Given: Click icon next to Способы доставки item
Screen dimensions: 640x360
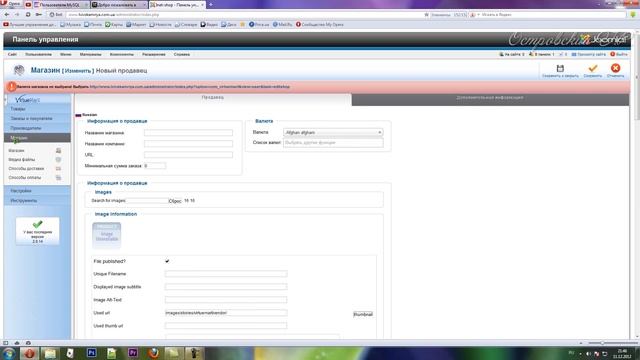Looking at the screenshot, I should coord(58,169).
